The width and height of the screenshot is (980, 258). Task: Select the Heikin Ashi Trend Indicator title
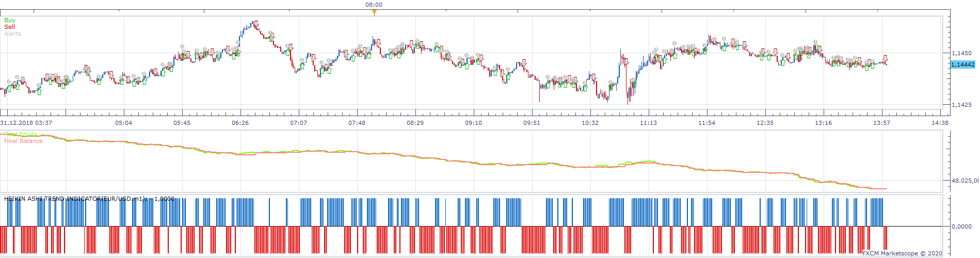click(89, 199)
